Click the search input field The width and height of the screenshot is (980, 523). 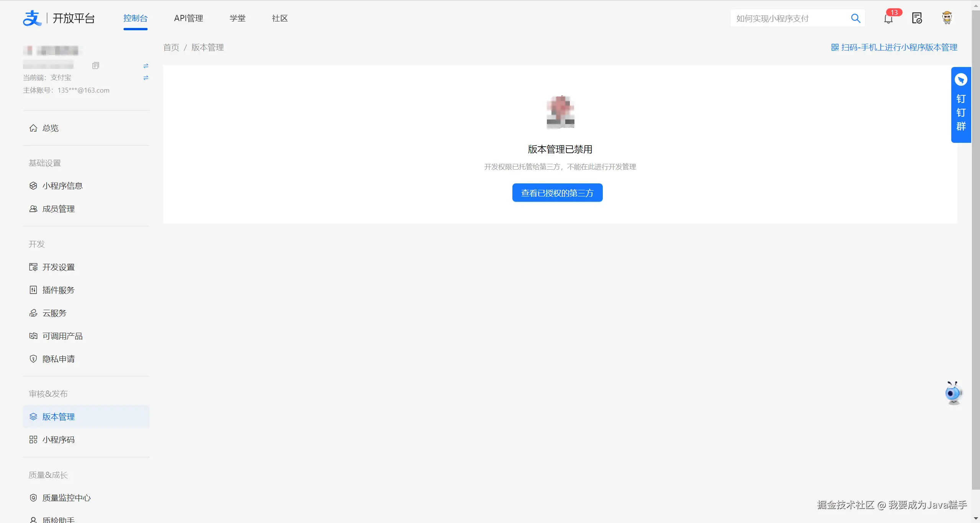click(x=789, y=18)
